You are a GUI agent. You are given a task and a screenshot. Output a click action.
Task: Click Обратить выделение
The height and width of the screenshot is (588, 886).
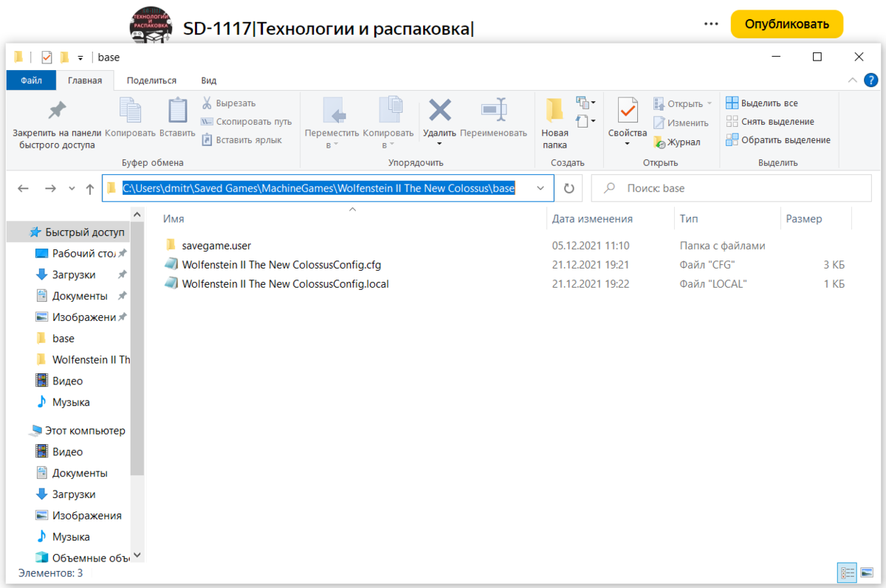(778, 140)
